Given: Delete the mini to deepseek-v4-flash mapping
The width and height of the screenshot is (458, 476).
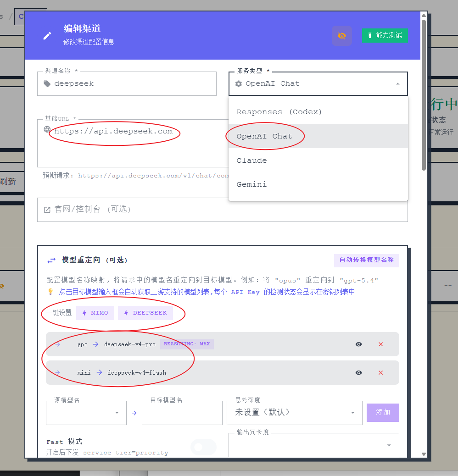Looking at the screenshot, I should click(380, 373).
